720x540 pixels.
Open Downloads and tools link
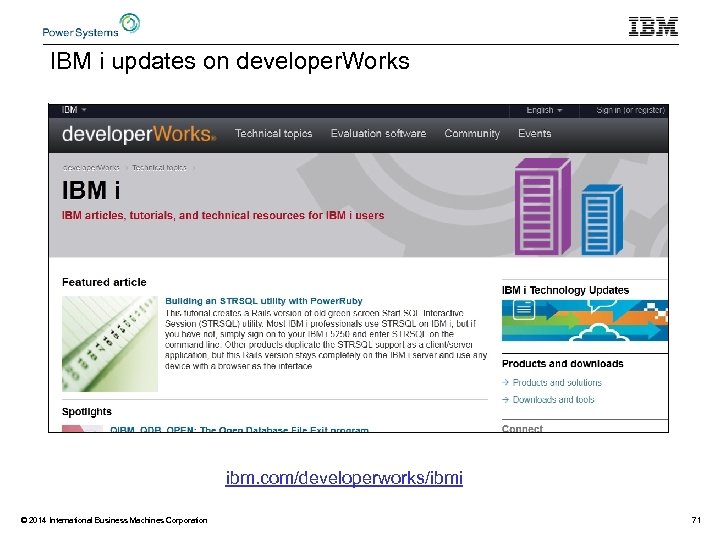tap(553, 399)
